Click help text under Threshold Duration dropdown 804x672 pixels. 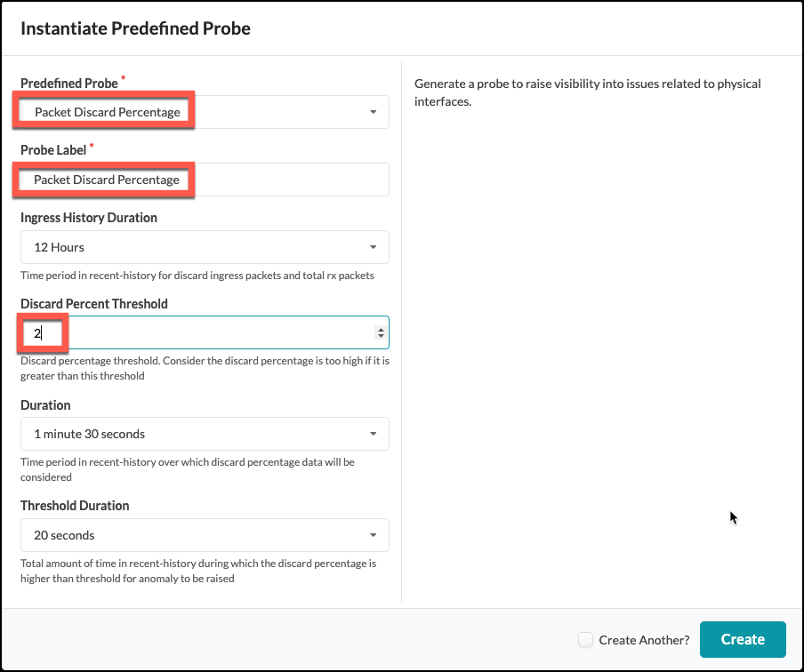click(x=198, y=571)
